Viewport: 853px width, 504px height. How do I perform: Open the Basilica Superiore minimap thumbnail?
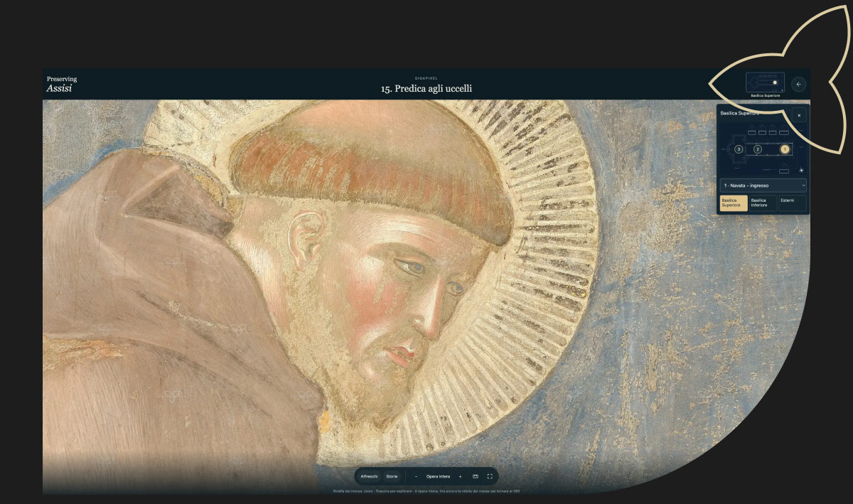pyautogui.click(x=765, y=82)
